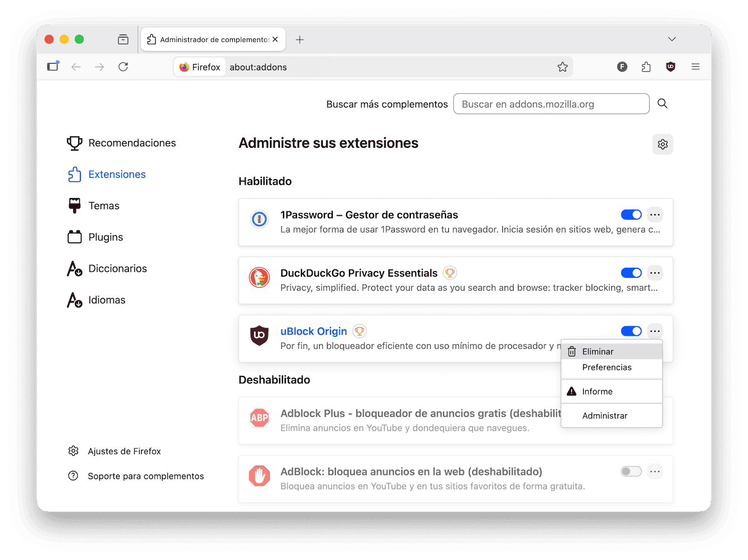748x560 pixels.
Task: Switch to the Administrador de complementos tab
Action: click(x=213, y=40)
